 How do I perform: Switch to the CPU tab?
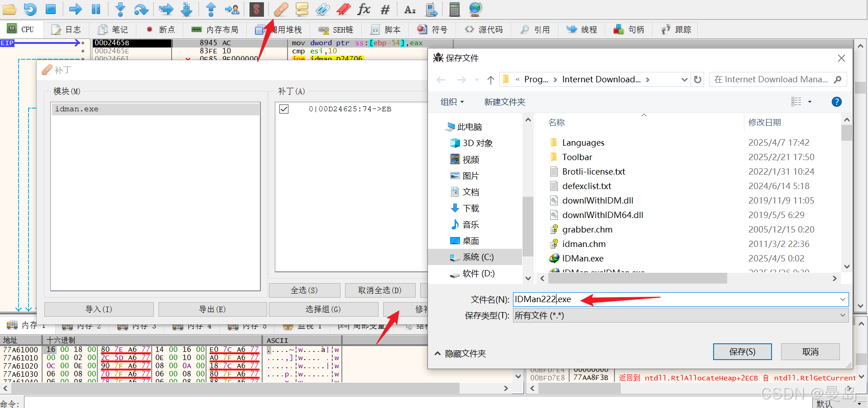point(21,29)
